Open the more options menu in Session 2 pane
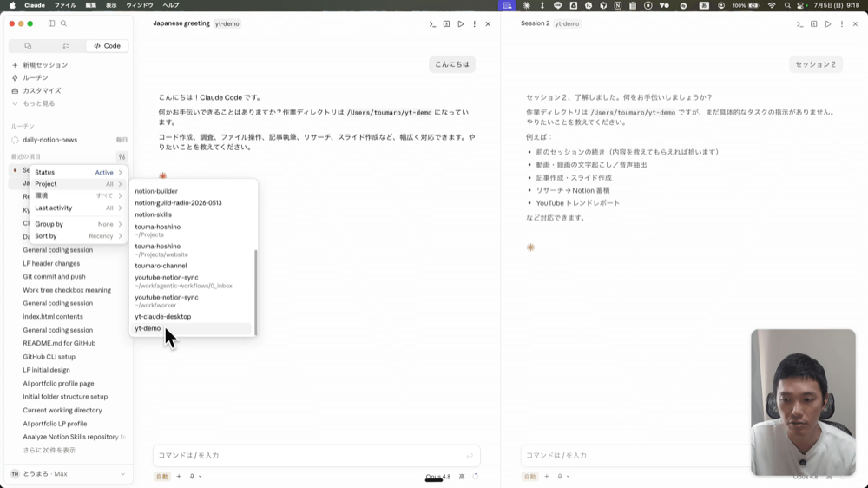This screenshot has height=488, width=868. tap(842, 23)
